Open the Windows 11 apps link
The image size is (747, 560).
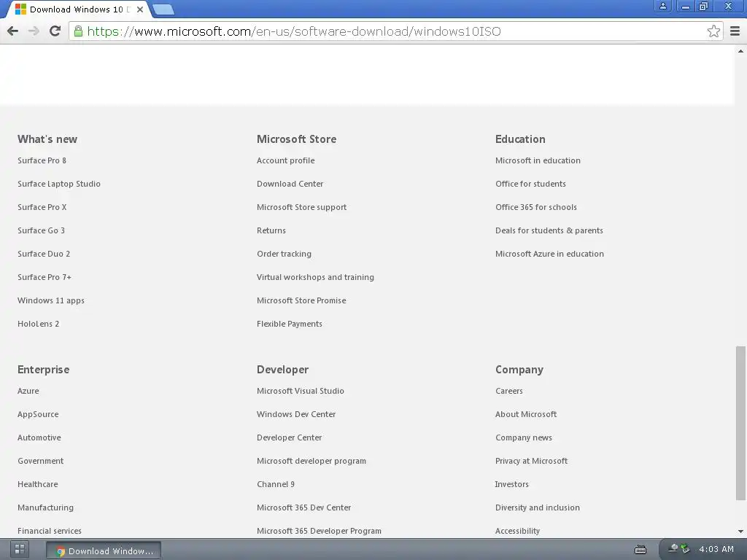(51, 300)
